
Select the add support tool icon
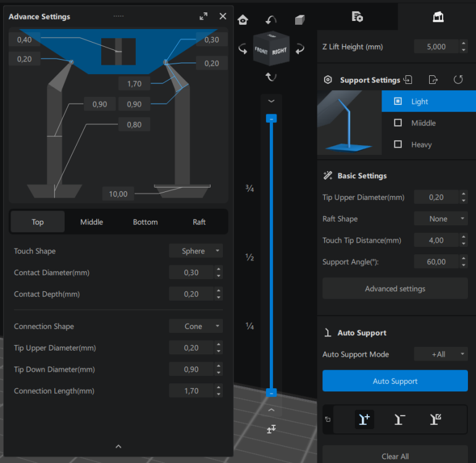364,419
